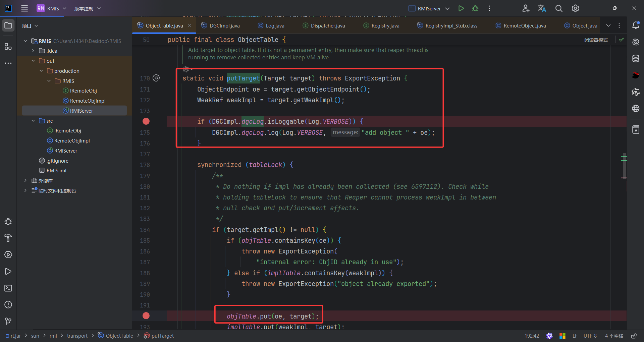Collapse the RMIS subfolder under production
This screenshot has height=342, width=644.
49,81
